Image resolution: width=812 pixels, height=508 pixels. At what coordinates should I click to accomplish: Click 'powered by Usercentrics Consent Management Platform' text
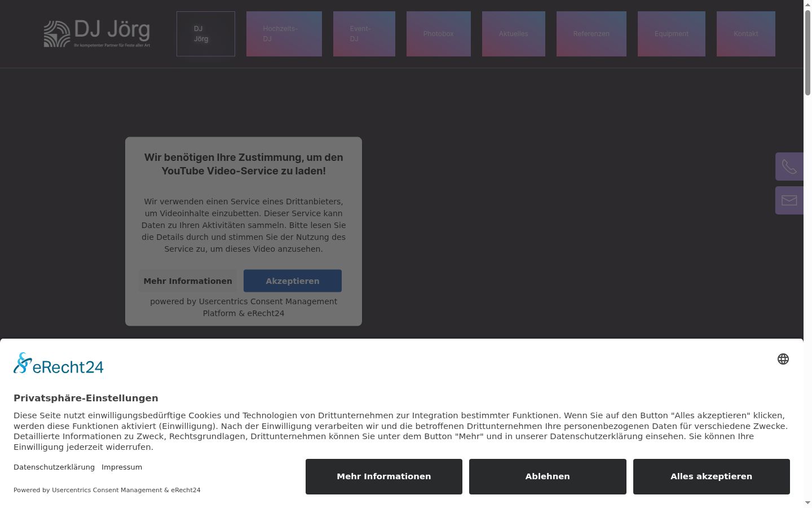(244, 307)
